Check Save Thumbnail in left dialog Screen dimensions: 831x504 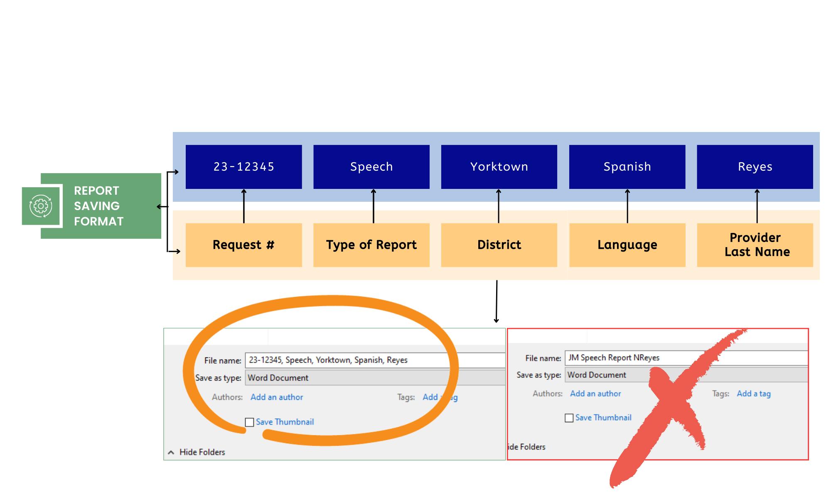(x=250, y=422)
